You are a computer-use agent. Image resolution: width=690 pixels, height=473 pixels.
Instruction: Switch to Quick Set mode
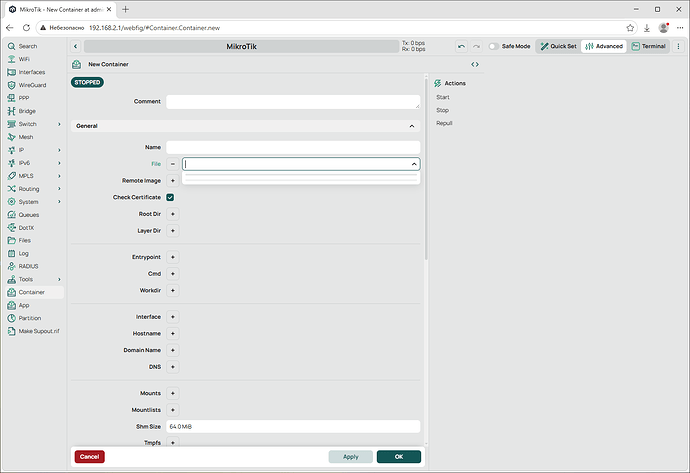(558, 46)
